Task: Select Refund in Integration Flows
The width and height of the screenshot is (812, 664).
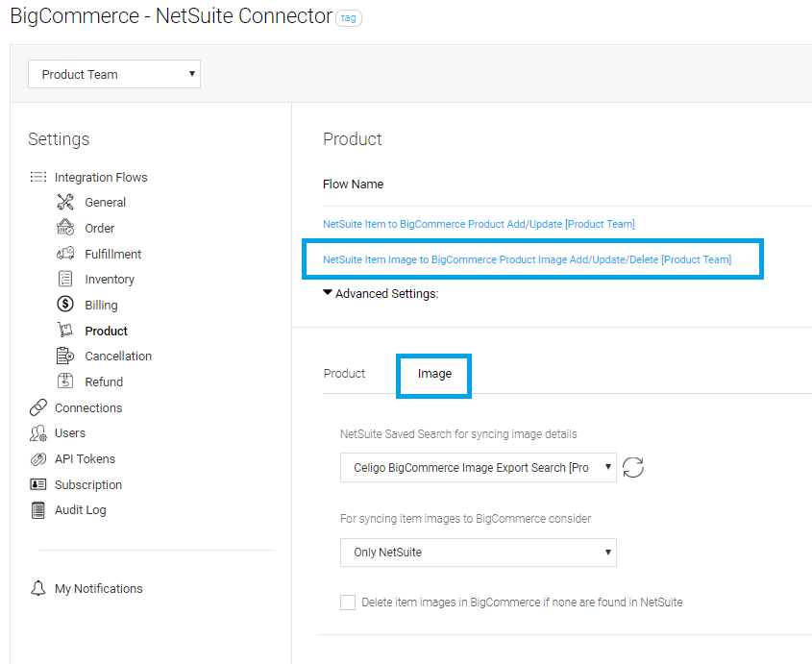Action: tap(104, 381)
